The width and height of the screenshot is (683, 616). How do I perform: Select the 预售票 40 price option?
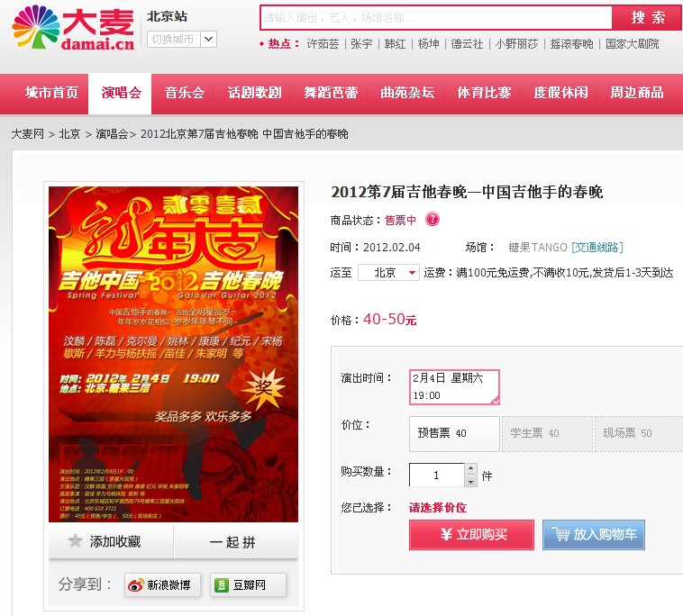click(454, 433)
